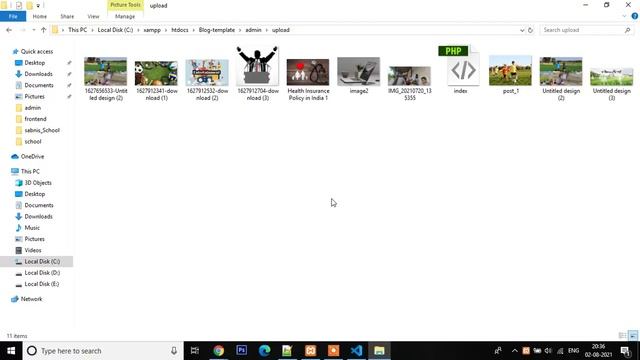Open Videos under This PC
This screenshot has height=360, width=640.
(33, 250)
